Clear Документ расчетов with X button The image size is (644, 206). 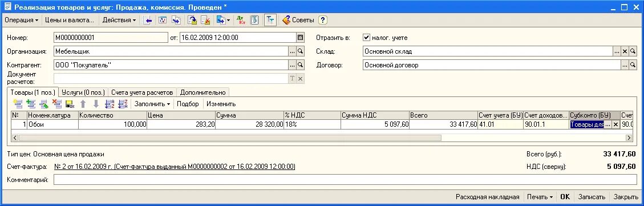tap(300, 79)
